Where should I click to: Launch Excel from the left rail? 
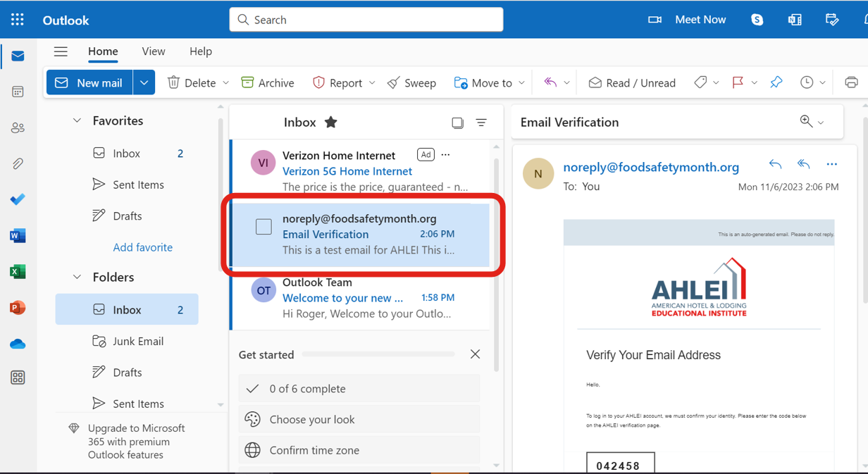18,271
